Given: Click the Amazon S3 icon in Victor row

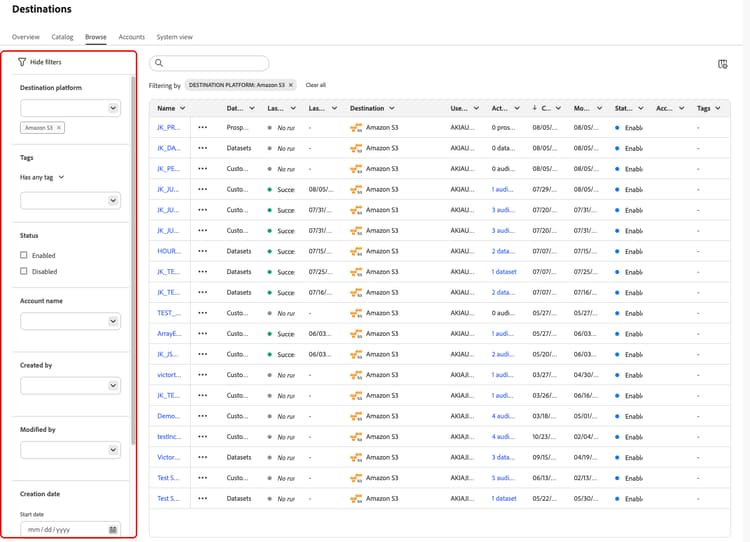Looking at the screenshot, I should (x=356, y=457).
